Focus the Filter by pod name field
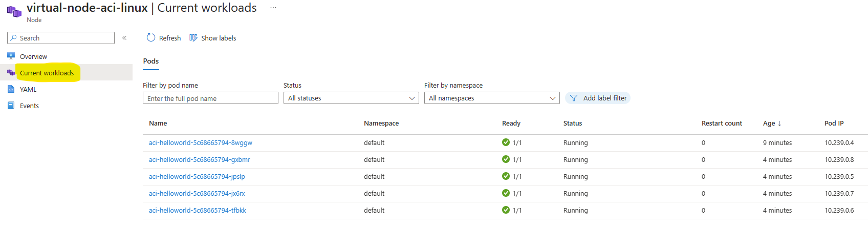This screenshot has width=868, height=227. coord(210,98)
